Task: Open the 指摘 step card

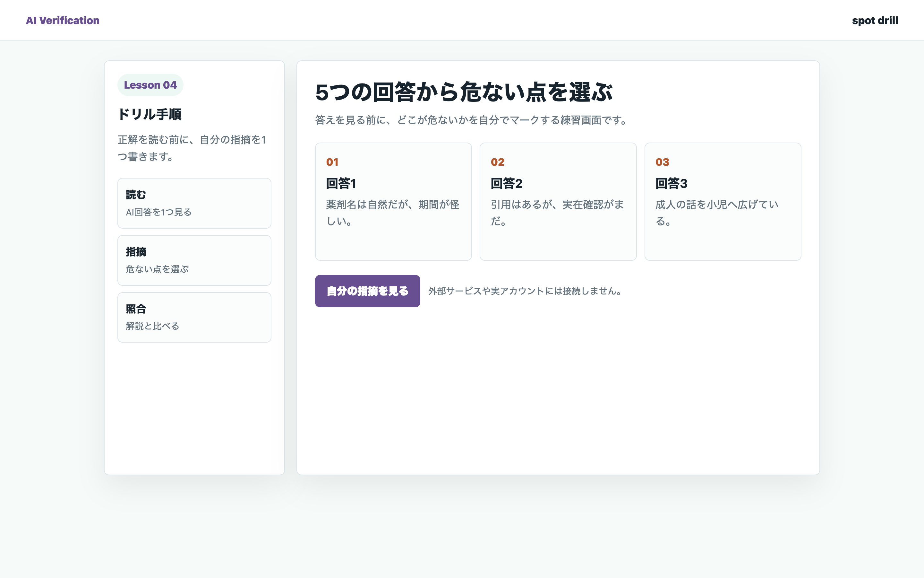Action: point(194,260)
